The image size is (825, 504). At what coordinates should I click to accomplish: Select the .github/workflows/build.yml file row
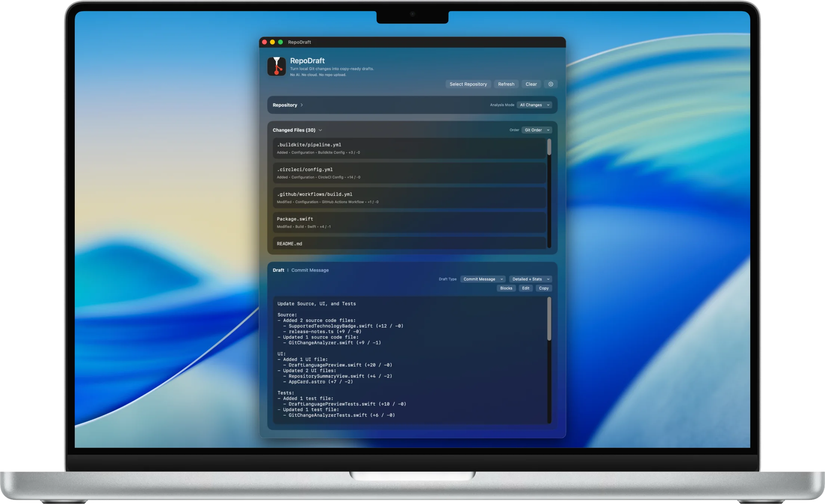coord(409,198)
